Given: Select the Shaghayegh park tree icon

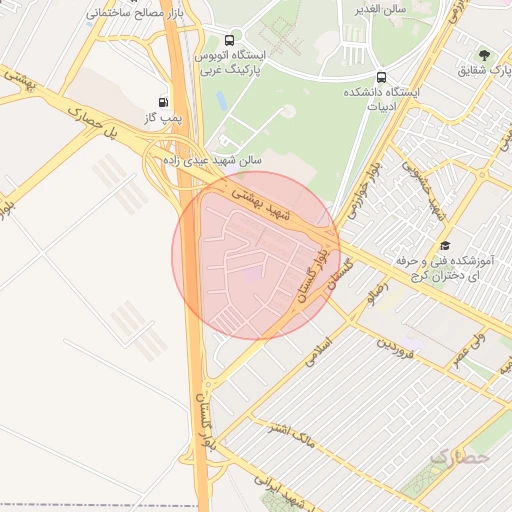Looking at the screenshot, I should click(484, 55).
